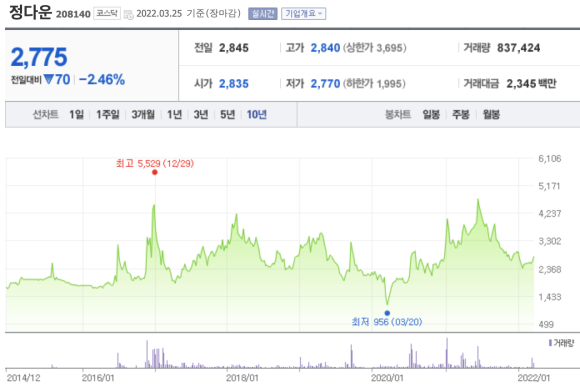
Task: Open the 기업개요 dropdown
Action: [x=303, y=14]
